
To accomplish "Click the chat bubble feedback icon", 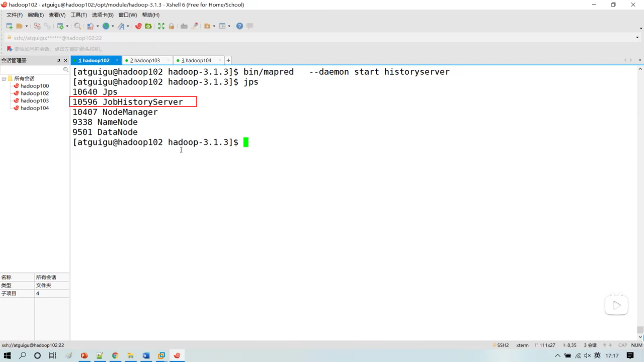I will tap(250, 26).
